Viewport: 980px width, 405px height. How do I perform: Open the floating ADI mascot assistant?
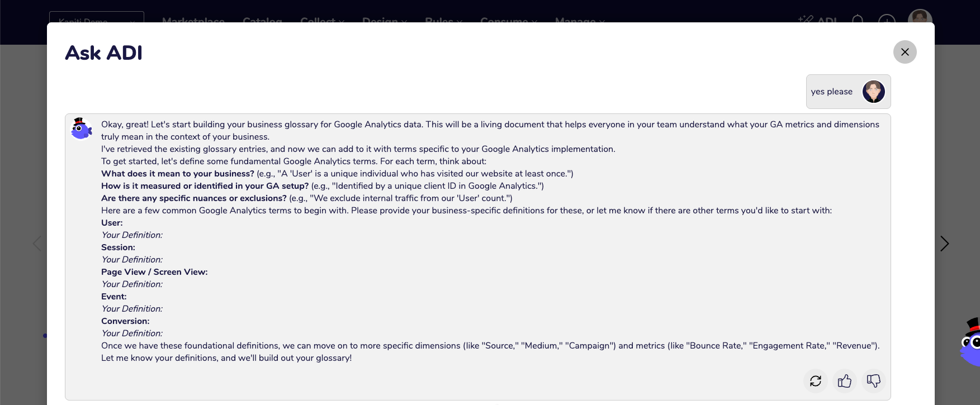coord(970,342)
